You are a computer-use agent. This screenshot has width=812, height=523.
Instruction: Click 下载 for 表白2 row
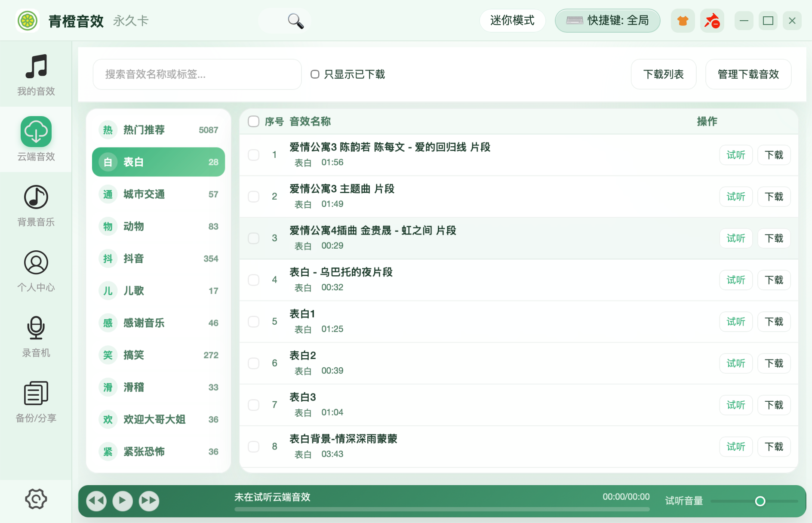pyautogui.click(x=774, y=363)
